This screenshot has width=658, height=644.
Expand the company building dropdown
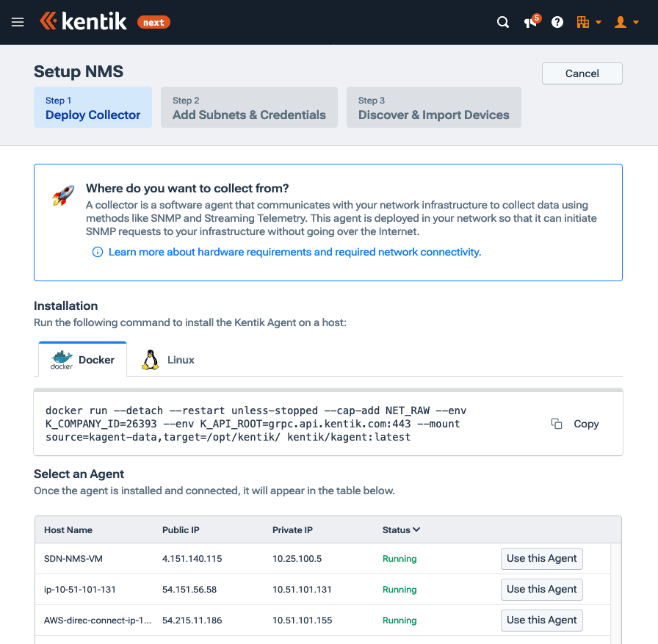click(589, 22)
